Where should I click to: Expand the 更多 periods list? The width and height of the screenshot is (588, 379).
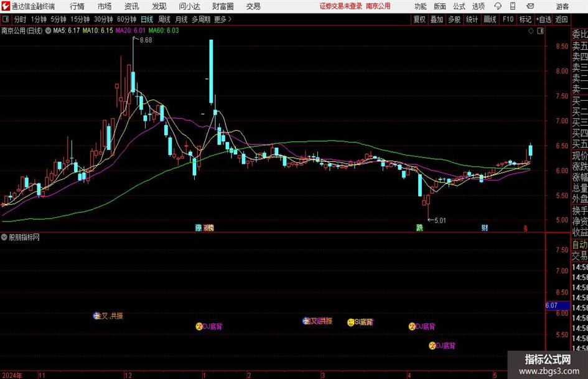click(223, 19)
